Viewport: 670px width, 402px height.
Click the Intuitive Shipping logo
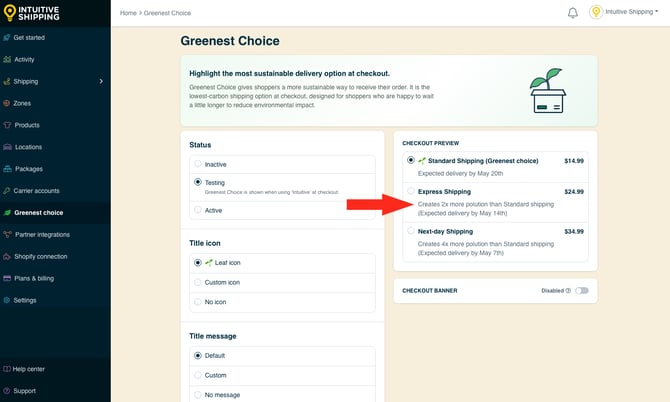coord(32,13)
